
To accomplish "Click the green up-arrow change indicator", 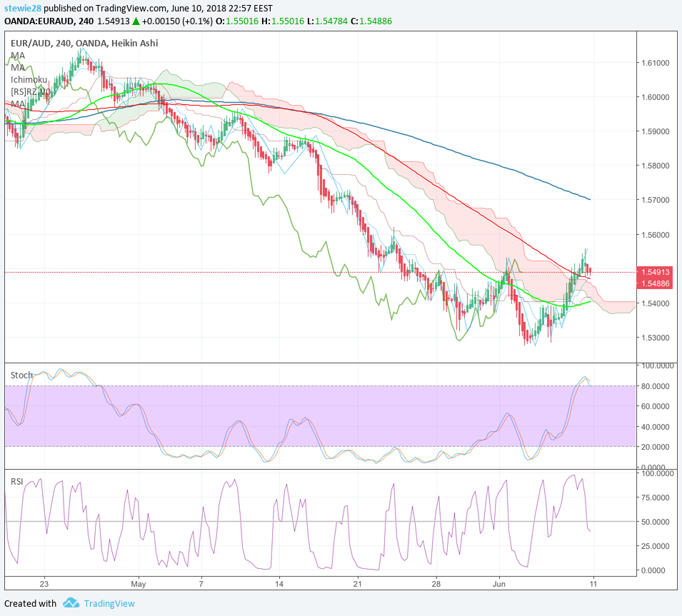I will pyautogui.click(x=136, y=21).
